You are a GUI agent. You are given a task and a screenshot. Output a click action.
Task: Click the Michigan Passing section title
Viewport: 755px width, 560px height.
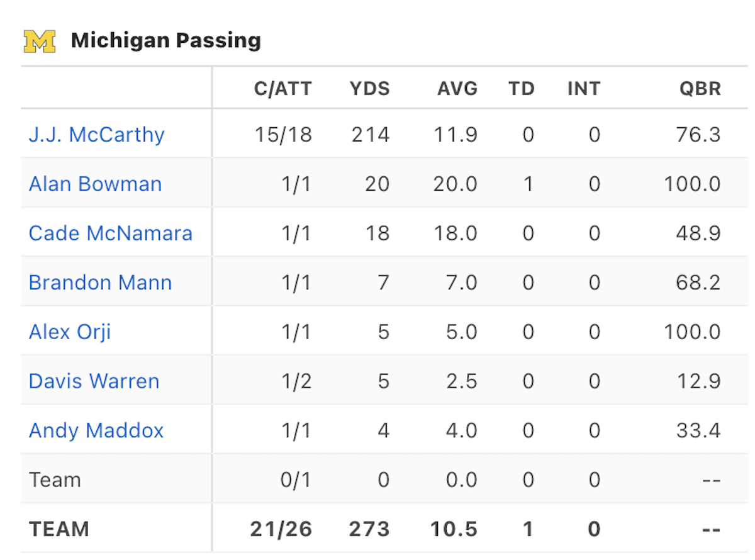coord(166,41)
